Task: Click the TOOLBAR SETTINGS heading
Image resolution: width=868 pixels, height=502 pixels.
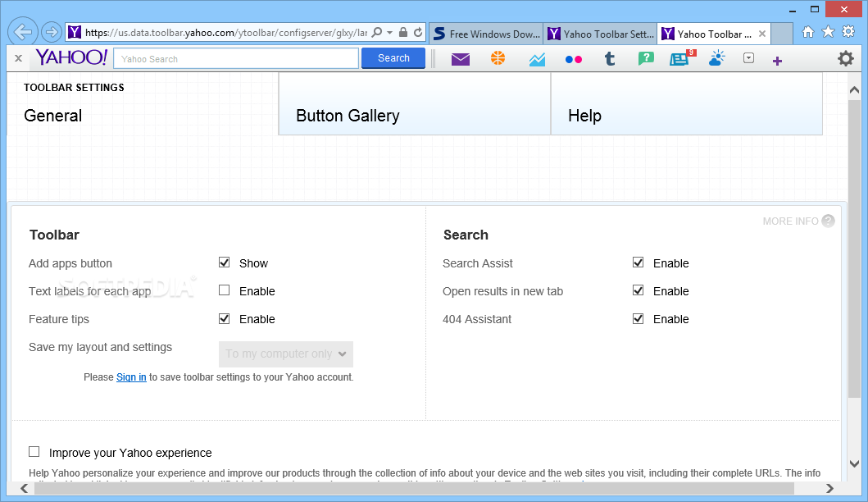Action: (75, 88)
